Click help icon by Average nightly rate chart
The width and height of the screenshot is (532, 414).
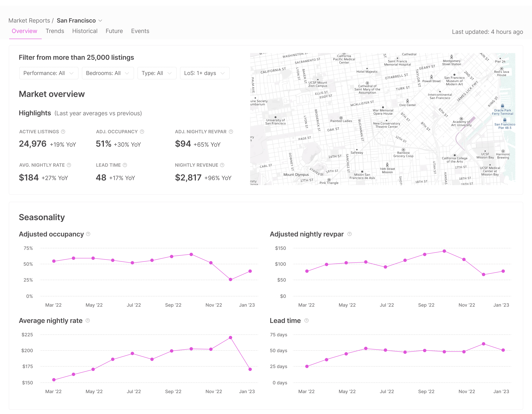point(88,320)
